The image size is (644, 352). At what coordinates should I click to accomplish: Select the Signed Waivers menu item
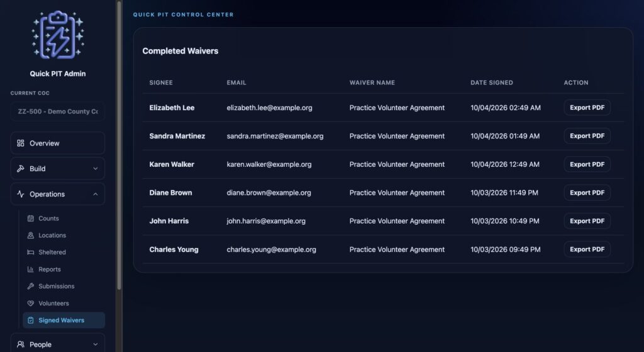point(64,321)
